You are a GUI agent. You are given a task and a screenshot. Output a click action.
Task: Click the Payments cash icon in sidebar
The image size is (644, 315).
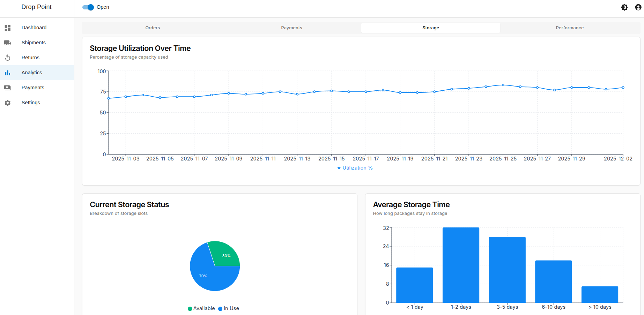(8, 88)
